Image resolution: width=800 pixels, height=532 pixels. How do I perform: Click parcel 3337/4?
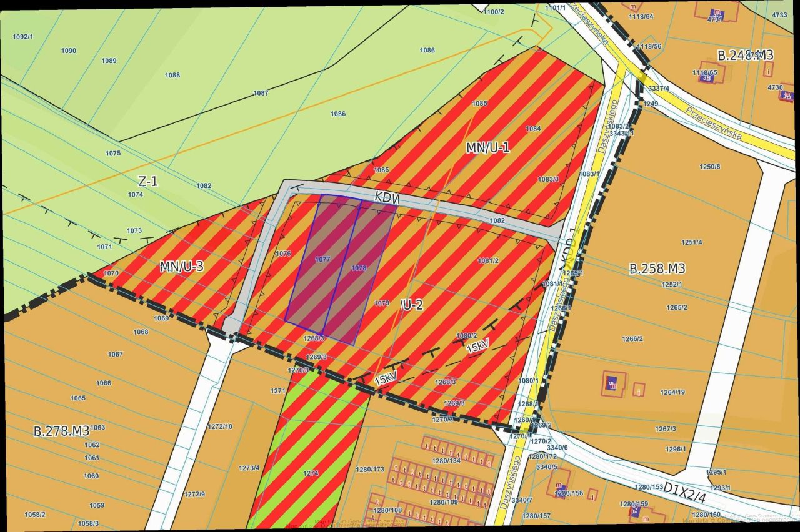tap(659, 88)
